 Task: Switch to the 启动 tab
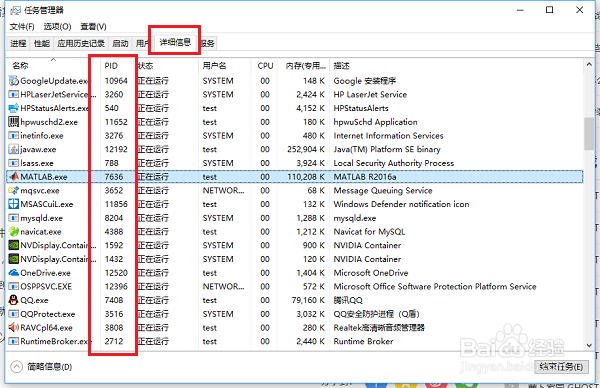pos(120,43)
